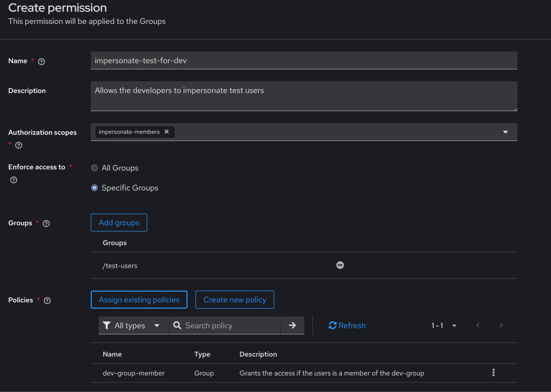This screenshot has height=392, width=551.
Task: Remove the /test-users group with minus icon
Action: [340, 265]
